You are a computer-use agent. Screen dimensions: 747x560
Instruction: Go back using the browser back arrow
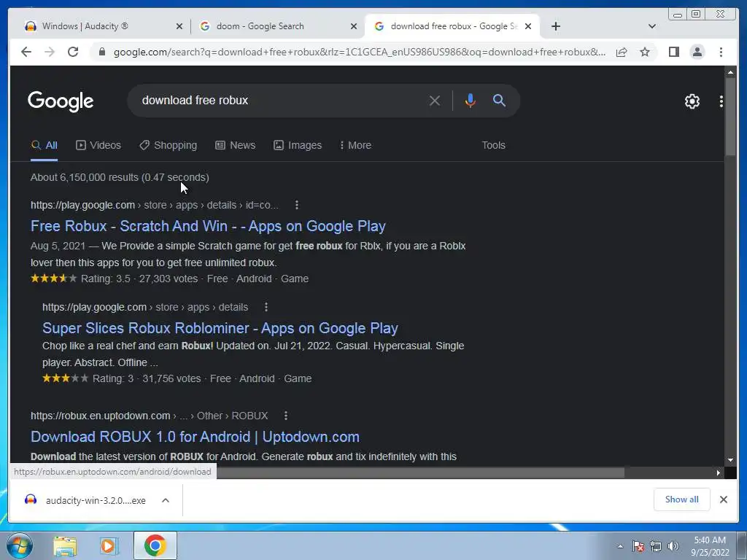click(26, 52)
